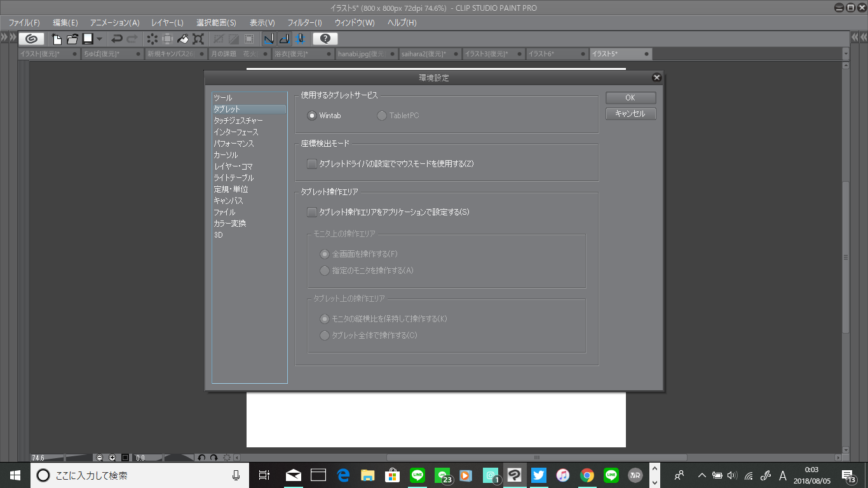Click the Undo arrow icon
Screen dimensions: 868x488
(x=117, y=39)
